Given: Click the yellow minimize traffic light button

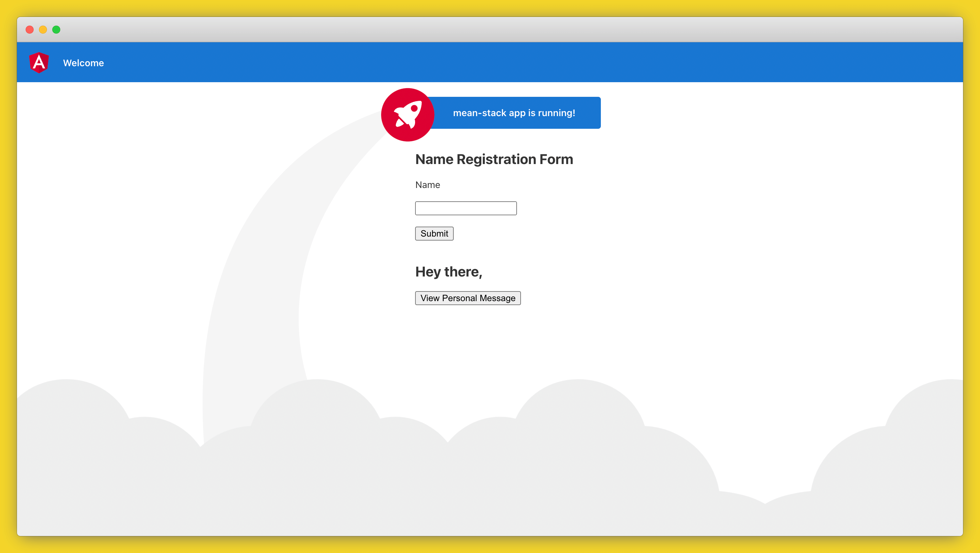Looking at the screenshot, I should coord(43,29).
